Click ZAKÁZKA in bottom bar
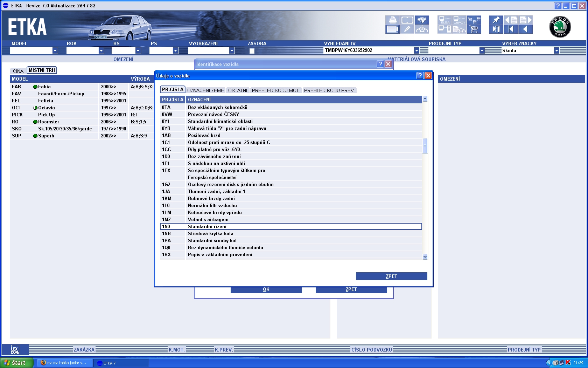Viewport: 588px width, 368px height. coord(84,350)
